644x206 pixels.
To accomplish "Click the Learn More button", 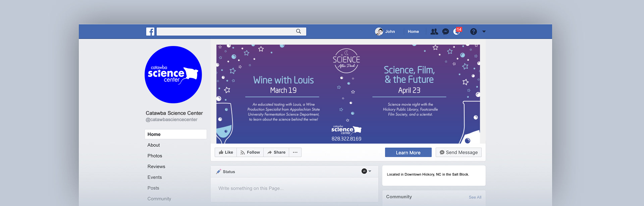I will tap(408, 152).
